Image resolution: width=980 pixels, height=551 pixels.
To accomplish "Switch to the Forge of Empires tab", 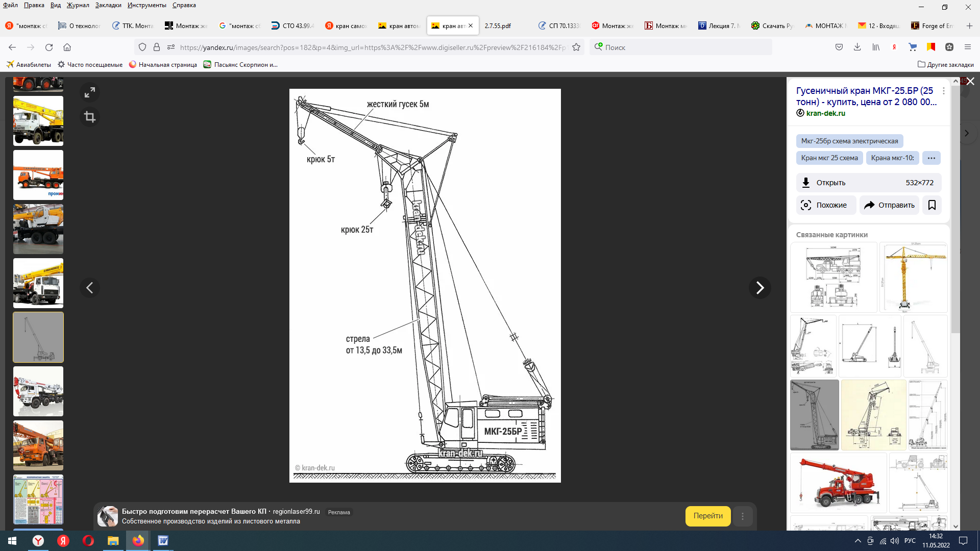I will (932, 26).
